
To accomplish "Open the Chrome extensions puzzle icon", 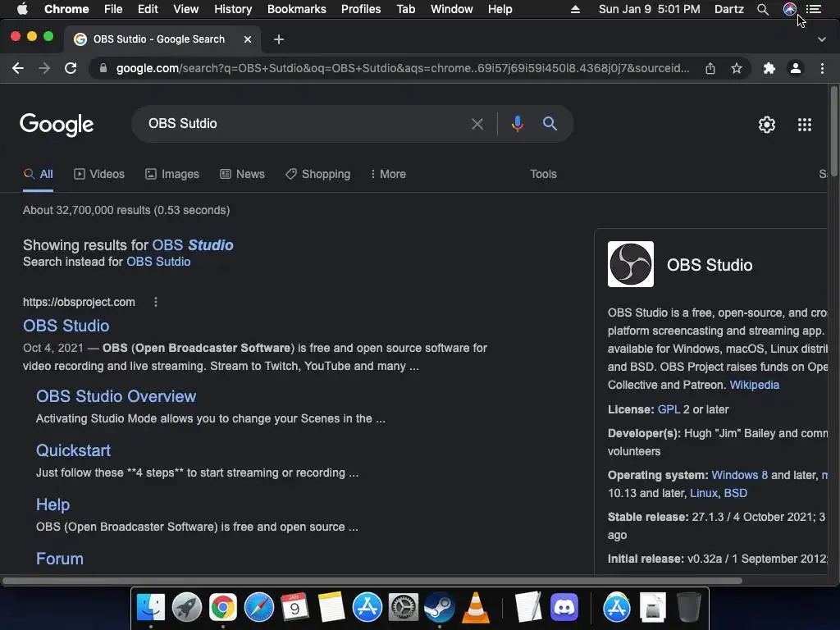I will [x=769, y=68].
